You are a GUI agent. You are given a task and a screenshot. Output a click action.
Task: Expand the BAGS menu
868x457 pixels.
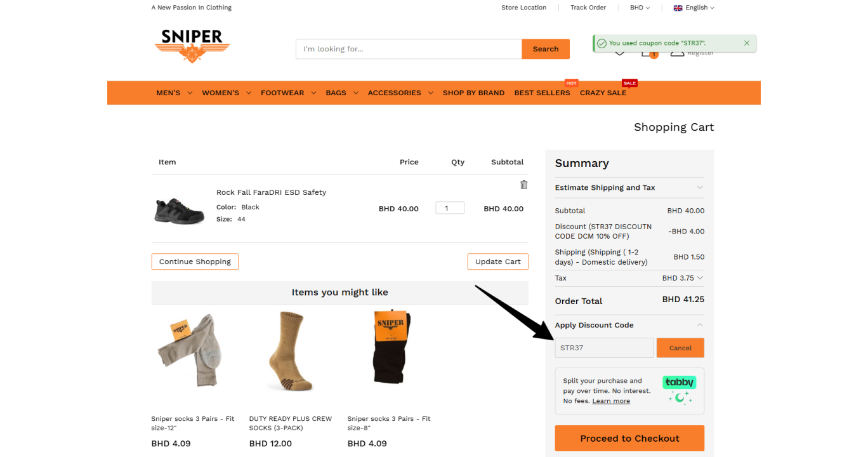[342, 93]
